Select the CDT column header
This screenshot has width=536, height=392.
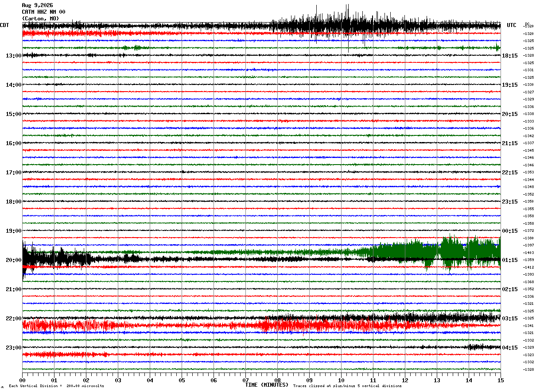click(x=4, y=25)
